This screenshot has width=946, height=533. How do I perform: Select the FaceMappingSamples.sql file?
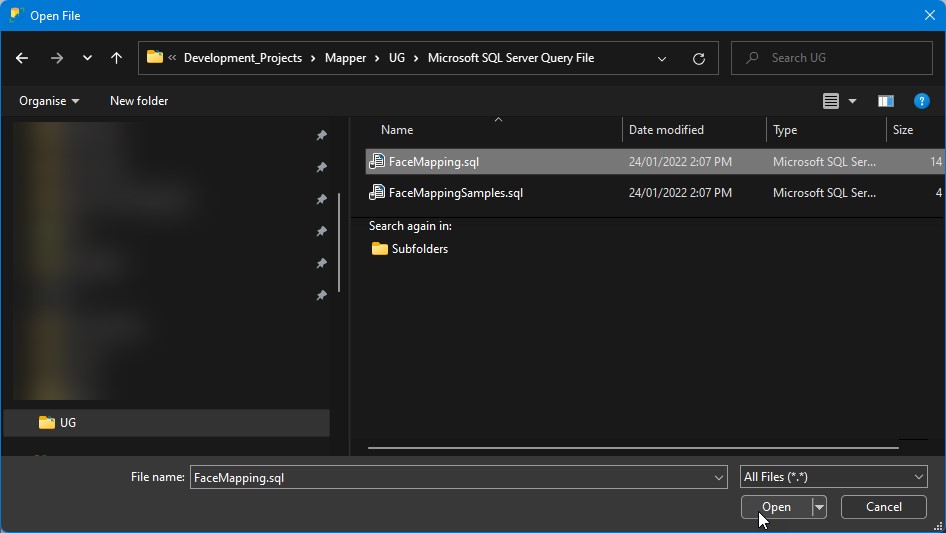click(x=455, y=193)
